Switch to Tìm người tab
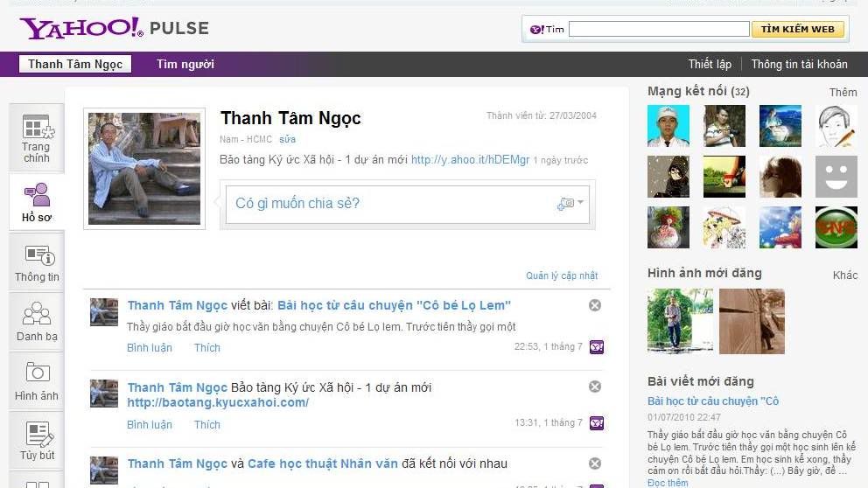Viewport: 868px width, 488px height. [185, 64]
